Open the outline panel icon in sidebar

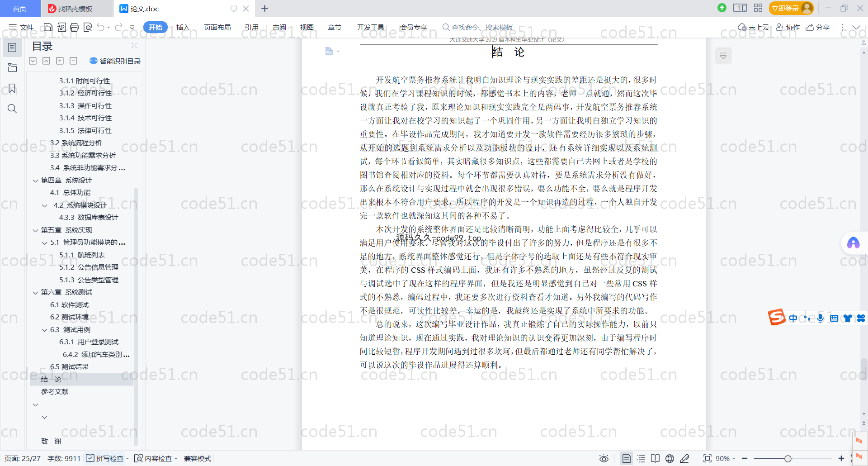point(12,48)
